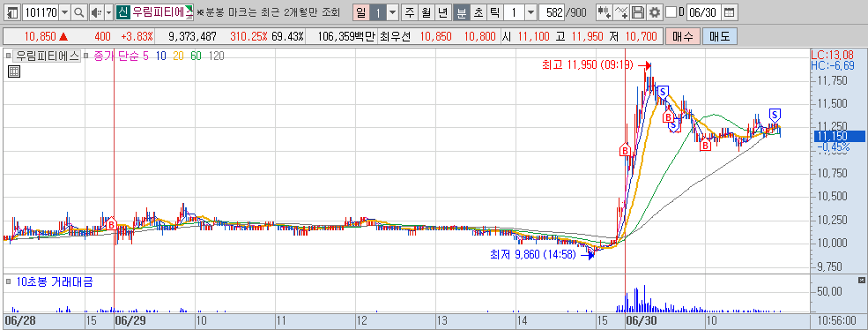Click the B buy marker on 06/29
The height and width of the screenshot is (330, 868).
point(111,224)
